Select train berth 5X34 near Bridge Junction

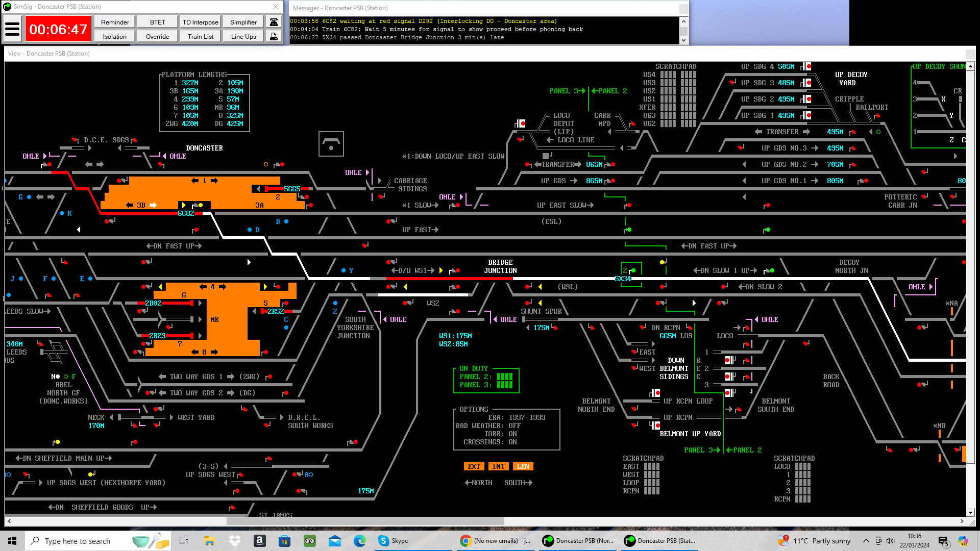pyautogui.click(x=623, y=279)
